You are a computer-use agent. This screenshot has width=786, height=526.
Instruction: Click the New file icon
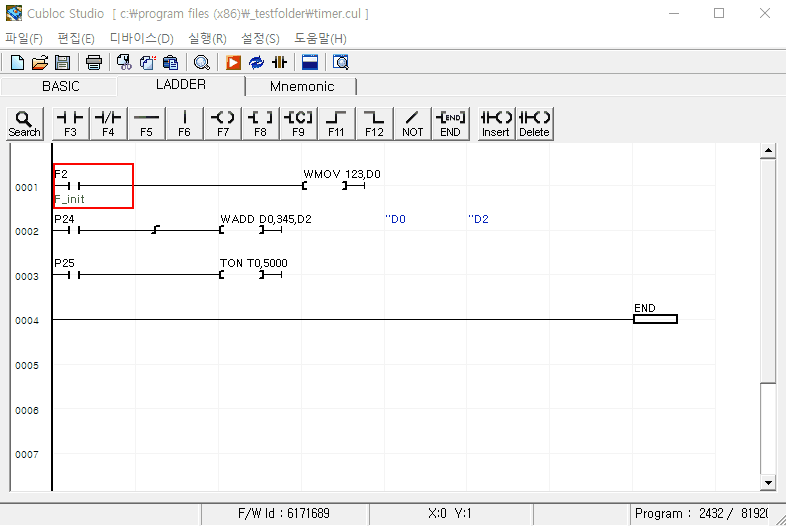(17, 63)
